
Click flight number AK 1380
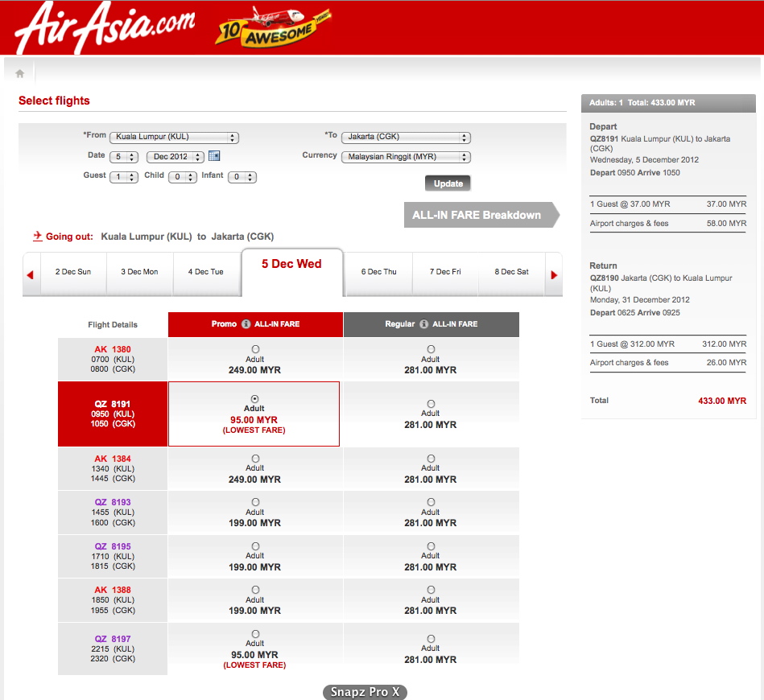pyautogui.click(x=113, y=349)
